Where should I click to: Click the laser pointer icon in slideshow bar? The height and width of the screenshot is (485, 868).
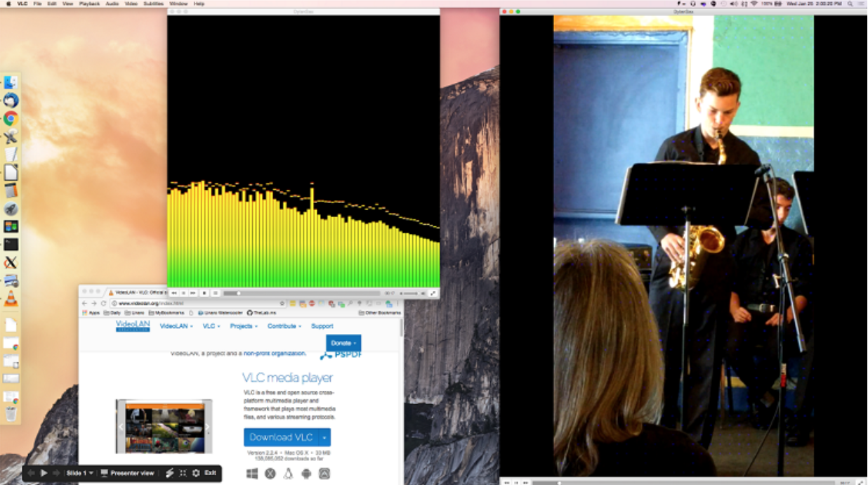pos(169,473)
